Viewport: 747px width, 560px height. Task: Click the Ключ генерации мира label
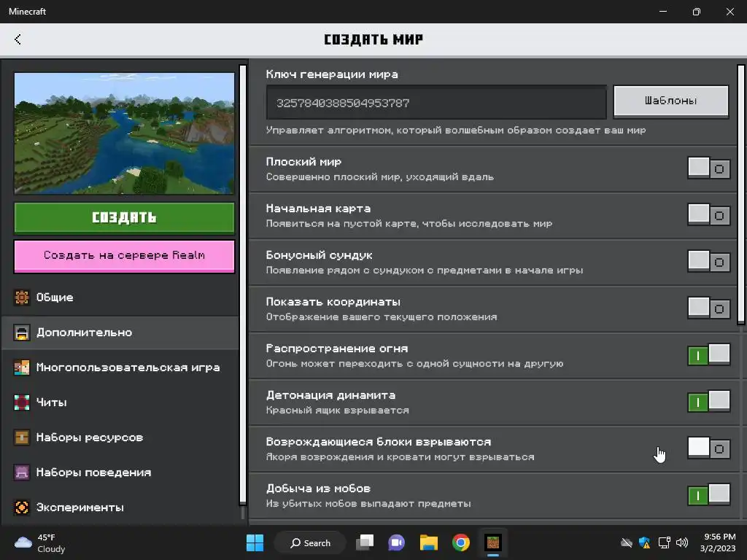click(332, 74)
